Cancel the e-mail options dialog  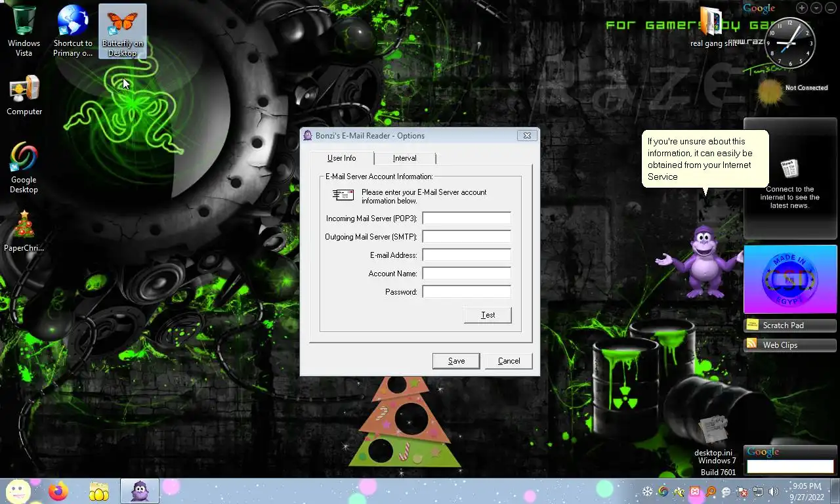coord(509,361)
